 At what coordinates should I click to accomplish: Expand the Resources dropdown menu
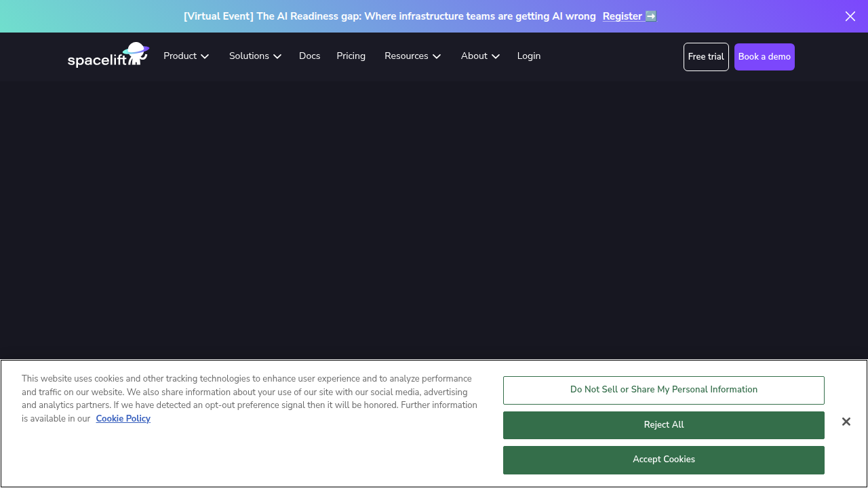(413, 56)
